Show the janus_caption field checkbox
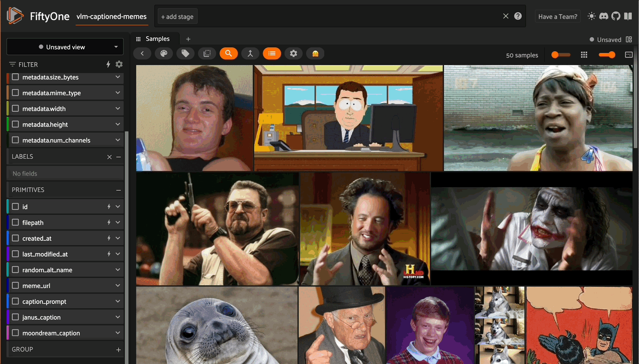639x364 pixels. 16,317
